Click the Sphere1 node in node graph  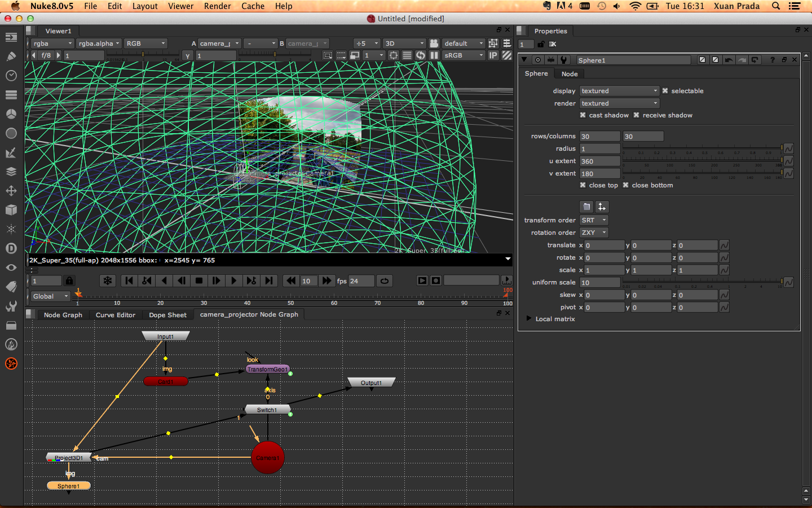(x=68, y=486)
